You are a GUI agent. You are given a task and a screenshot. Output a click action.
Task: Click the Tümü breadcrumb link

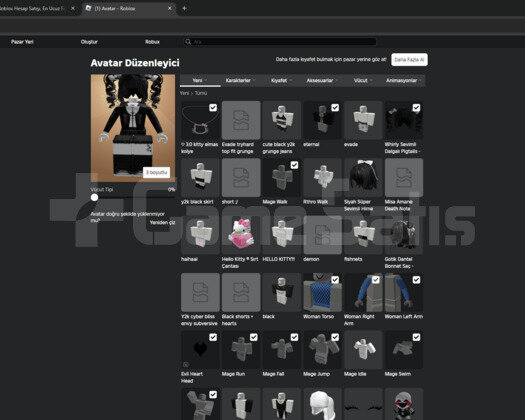click(x=201, y=93)
